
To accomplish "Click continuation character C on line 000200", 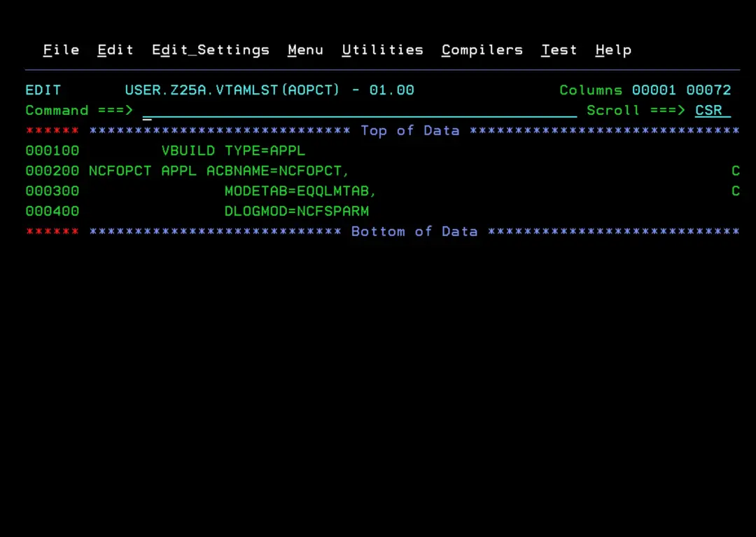I will [x=735, y=171].
